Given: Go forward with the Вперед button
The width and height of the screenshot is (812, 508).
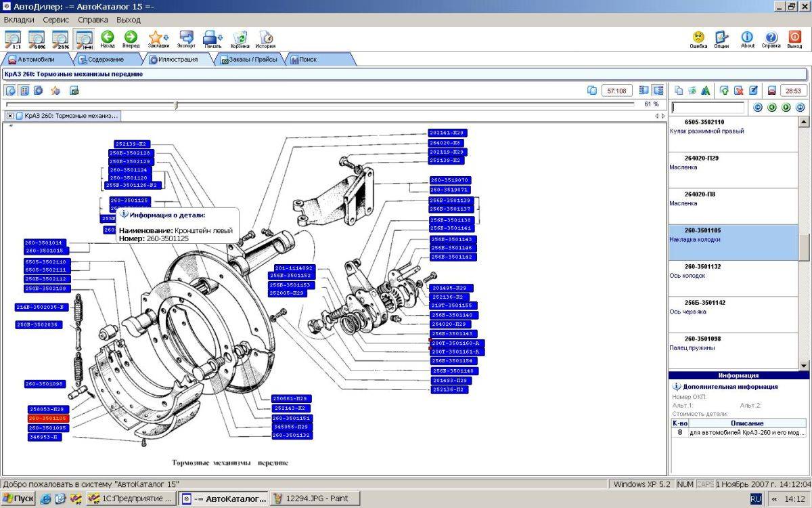Looking at the screenshot, I should click(x=131, y=39).
